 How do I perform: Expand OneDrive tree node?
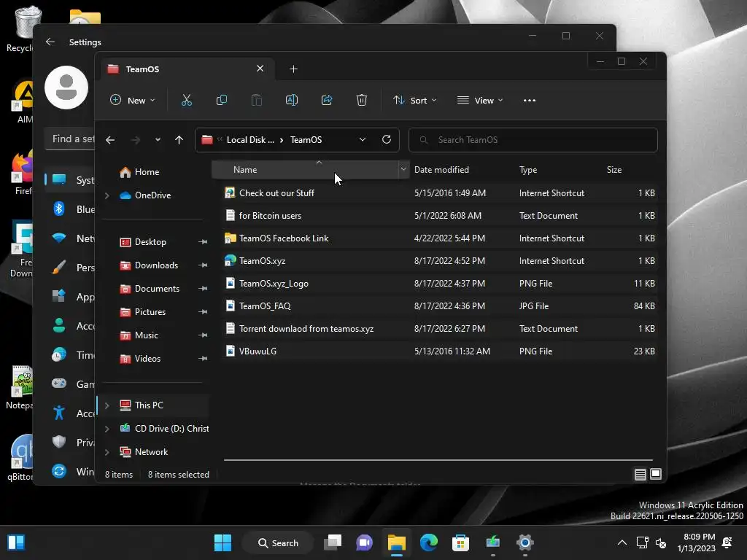pos(107,195)
